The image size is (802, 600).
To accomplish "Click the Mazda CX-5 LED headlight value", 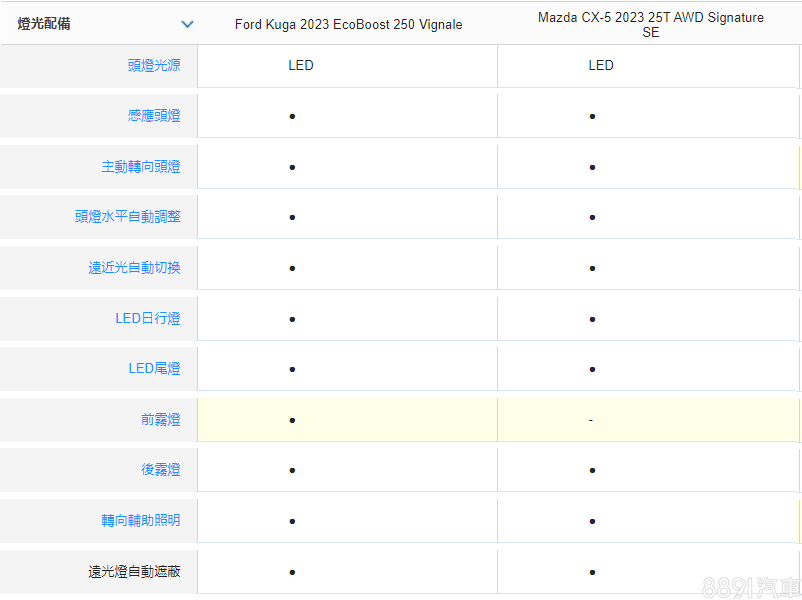I will [x=601, y=65].
